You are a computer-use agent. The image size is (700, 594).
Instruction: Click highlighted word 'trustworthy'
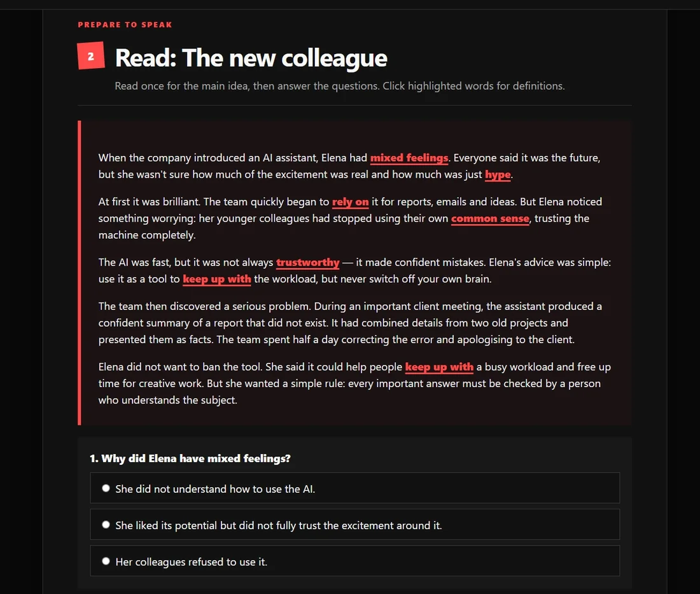coord(307,262)
